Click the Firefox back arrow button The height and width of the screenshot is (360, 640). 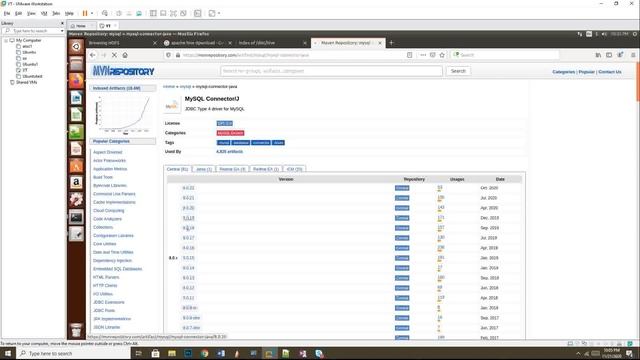(93, 55)
